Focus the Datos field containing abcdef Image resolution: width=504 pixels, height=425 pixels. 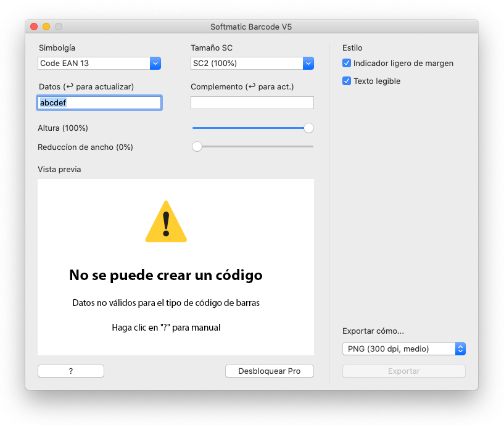click(99, 103)
